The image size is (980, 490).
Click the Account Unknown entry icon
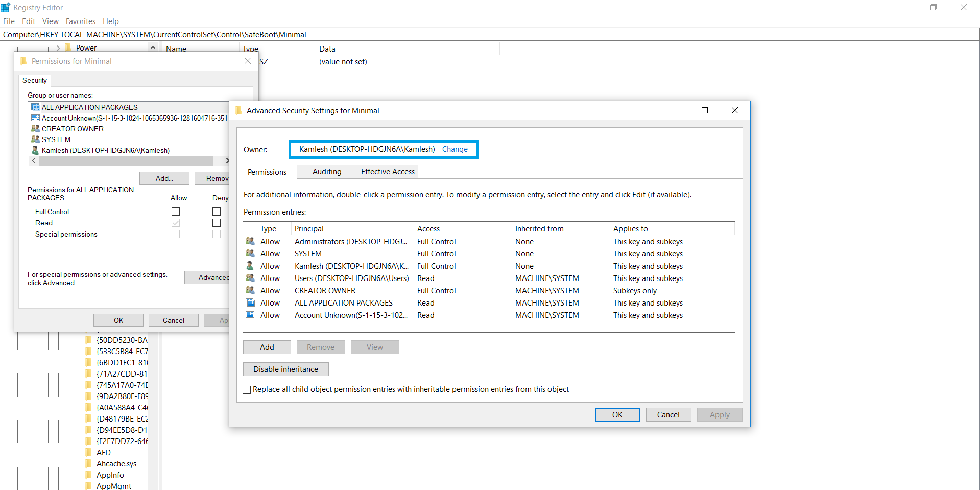(x=35, y=118)
